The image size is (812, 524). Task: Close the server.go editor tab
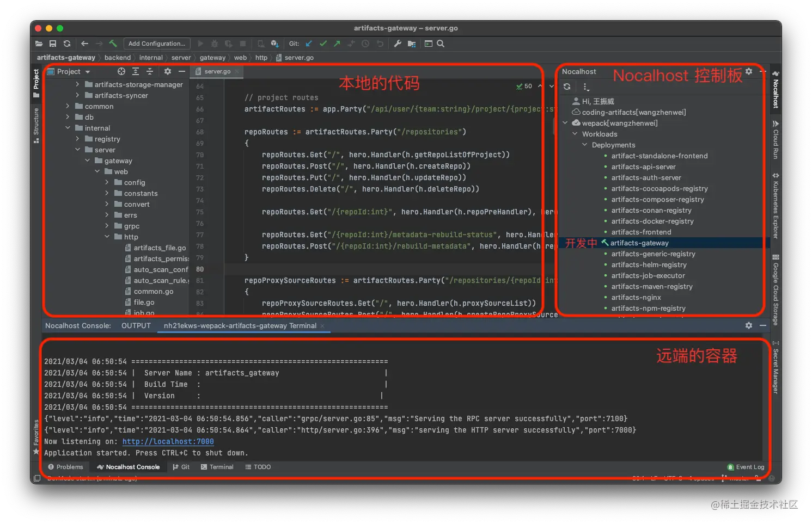[237, 72]
